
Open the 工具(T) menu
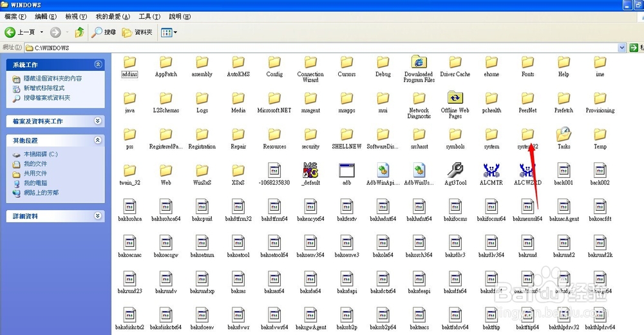[149, 17]
